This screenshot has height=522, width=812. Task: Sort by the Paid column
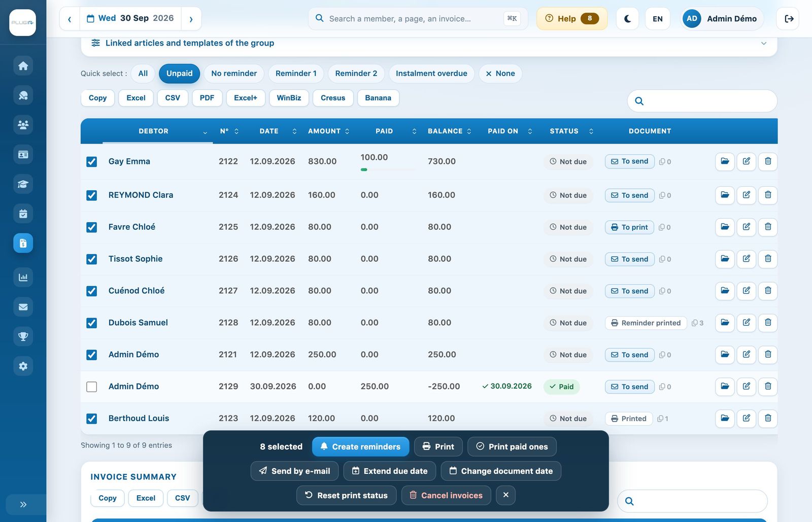pyautogui.click(x=388, y=131)
